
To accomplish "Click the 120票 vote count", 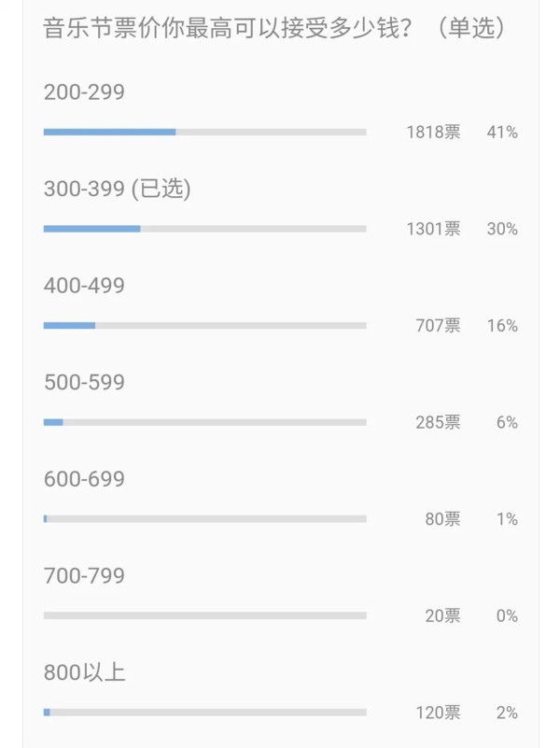I will coord(438,713).
